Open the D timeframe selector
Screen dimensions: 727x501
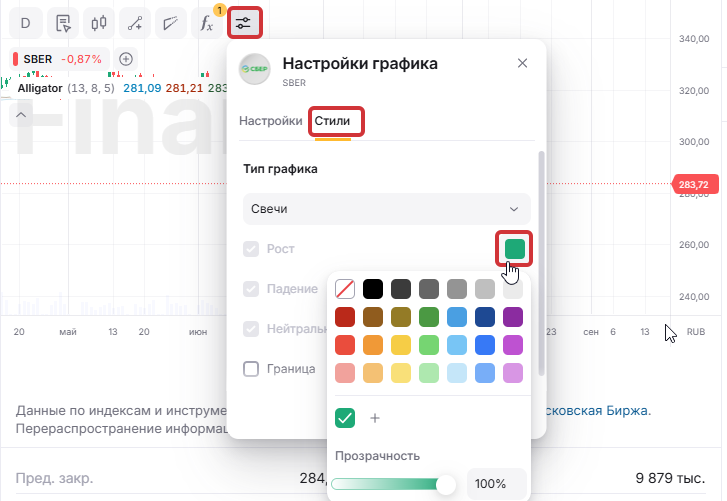(26, 23)
